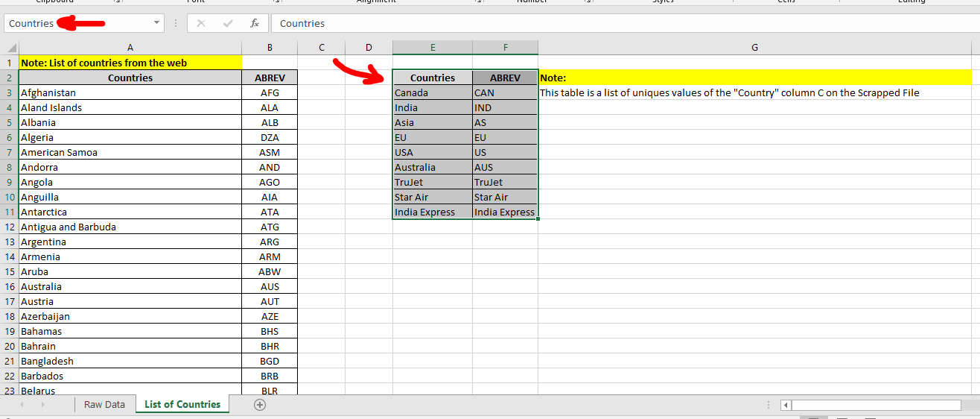Click the CAN cell in column F

click(505, 92)
